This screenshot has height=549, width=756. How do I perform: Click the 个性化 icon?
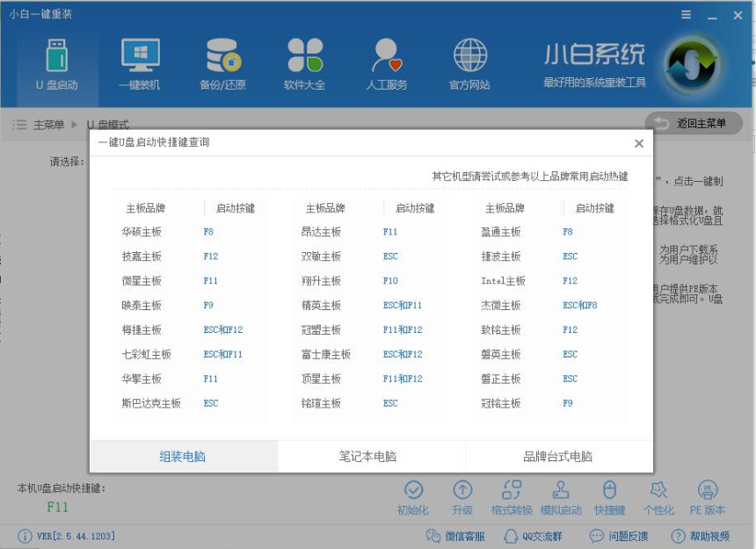coord(658,498)
